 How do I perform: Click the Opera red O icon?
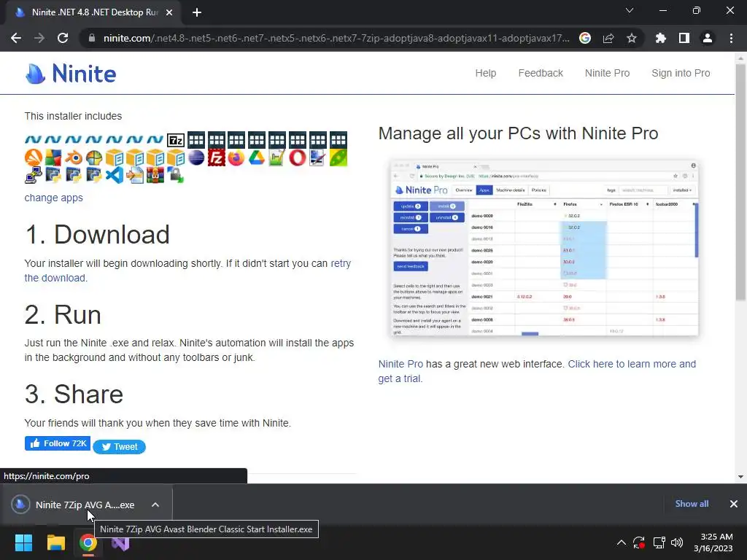(x=298, y=157)
